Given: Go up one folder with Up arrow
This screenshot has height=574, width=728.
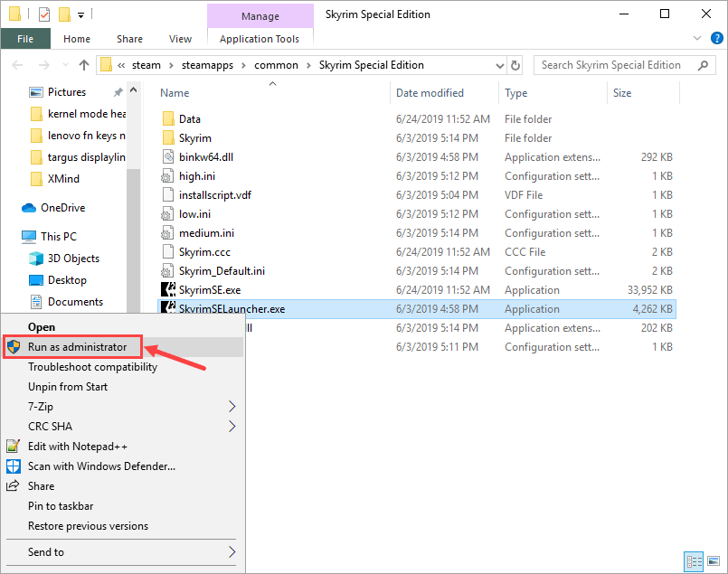Looking at the screenshot, I should pyautogui.click(x=84, y=65).
